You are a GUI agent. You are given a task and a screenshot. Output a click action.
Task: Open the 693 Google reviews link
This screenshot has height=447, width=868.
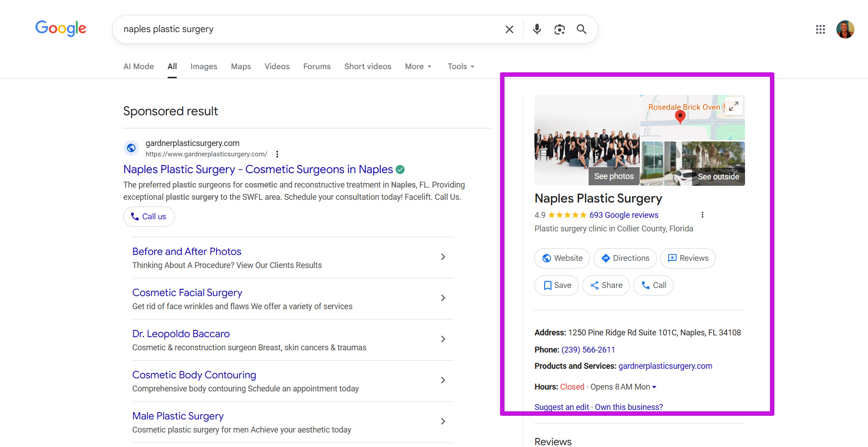click(x=623, y=215)
